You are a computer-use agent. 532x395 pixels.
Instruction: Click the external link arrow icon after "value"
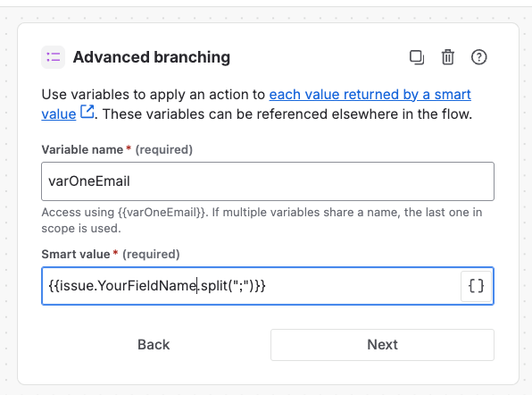click(x=87, y=112)
